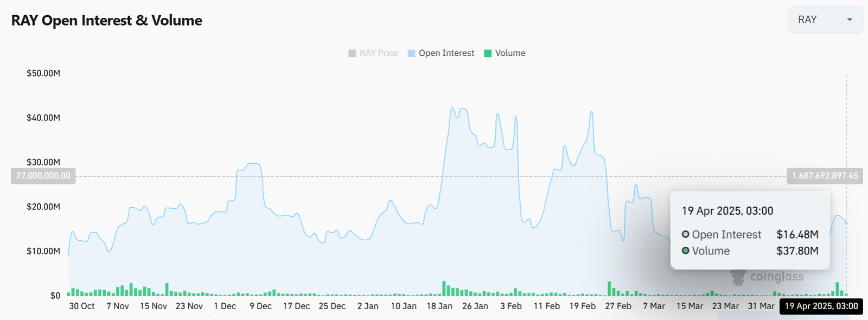Click the blue Open Interest legend square
This screenshot has height=320, width=868.
pos(411,53)
